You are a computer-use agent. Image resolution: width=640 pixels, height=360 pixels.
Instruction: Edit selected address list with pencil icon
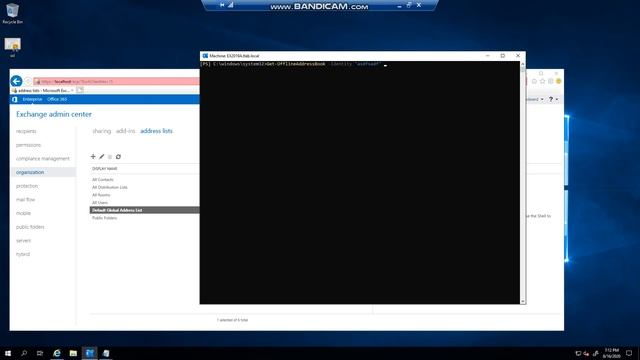coord(102,157)
